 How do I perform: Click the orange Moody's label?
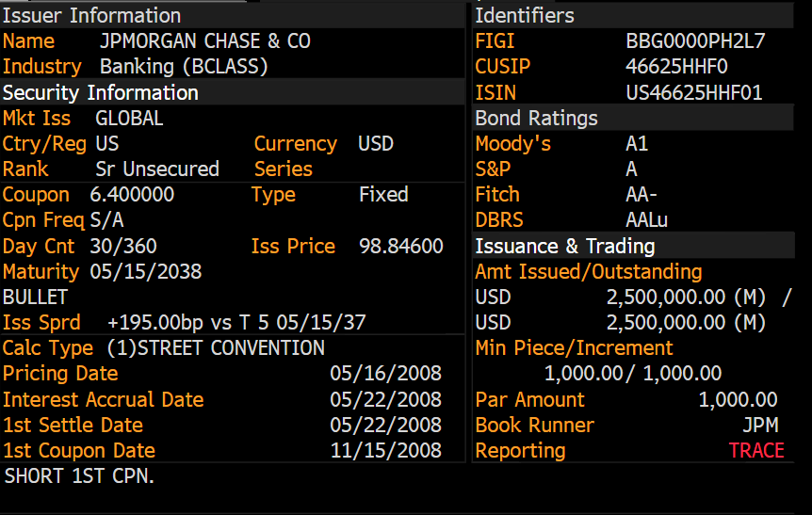[x=512, y=143]
